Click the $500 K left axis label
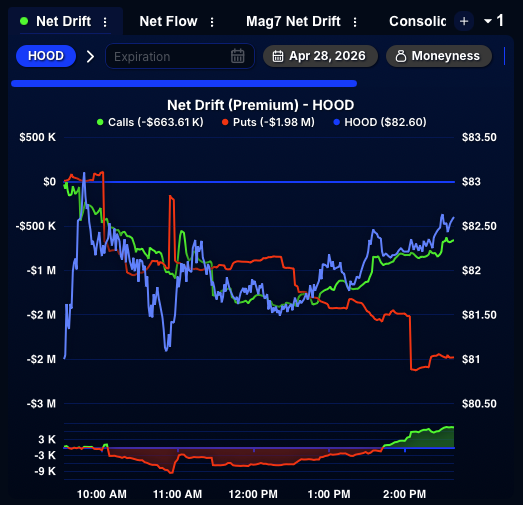The image size is (523, 505). [37, 137]
